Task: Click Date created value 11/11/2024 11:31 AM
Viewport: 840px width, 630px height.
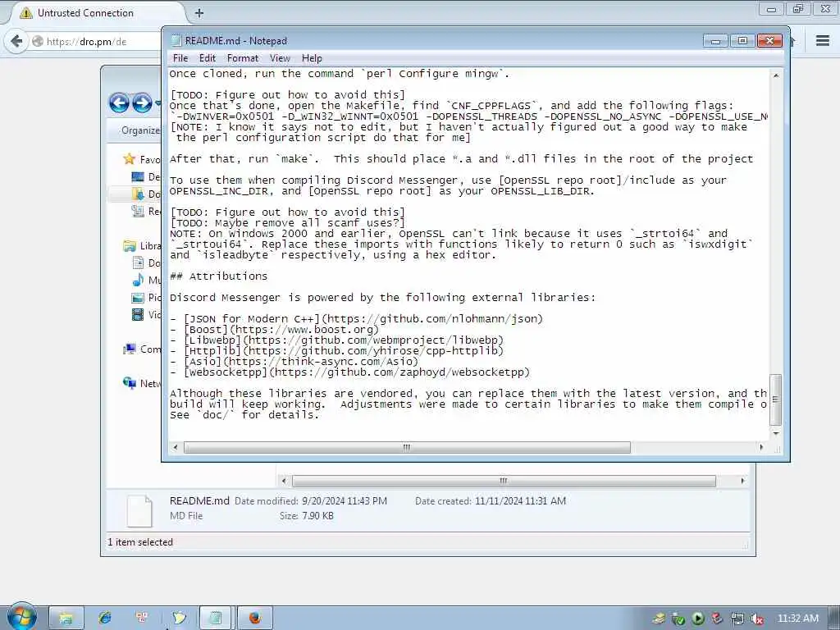Action: [x=520, y=501]
